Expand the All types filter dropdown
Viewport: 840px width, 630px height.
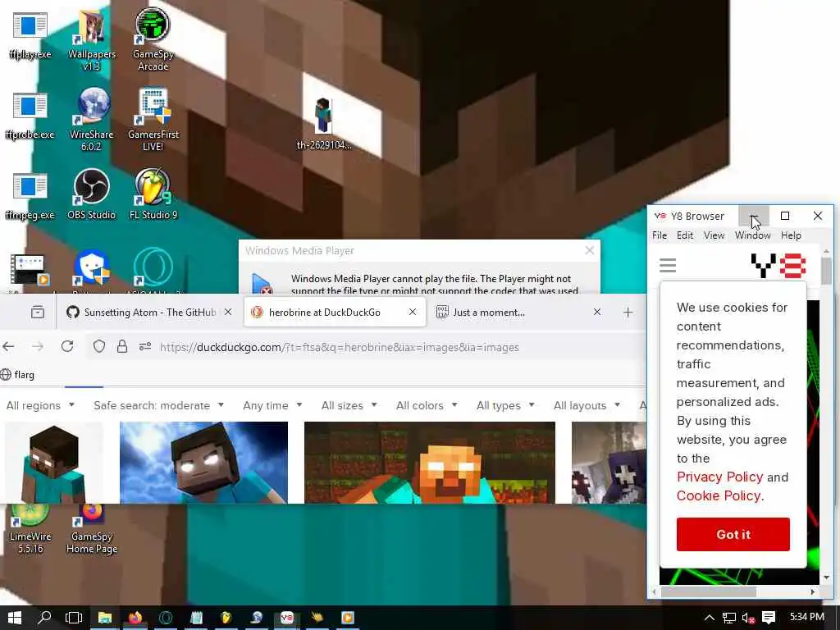[505, 405]
